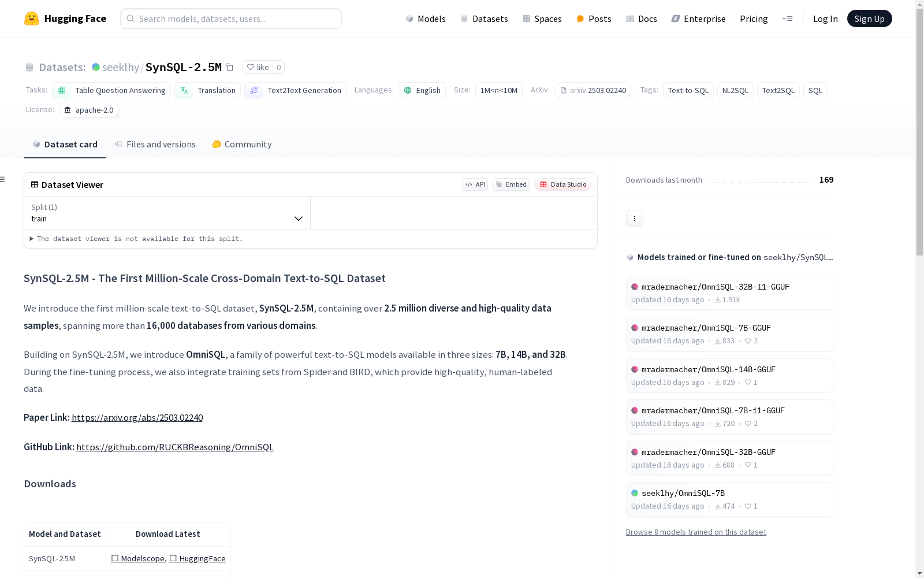Click the heart like button
Screen dimensions: 924x578
click(258, 67)
